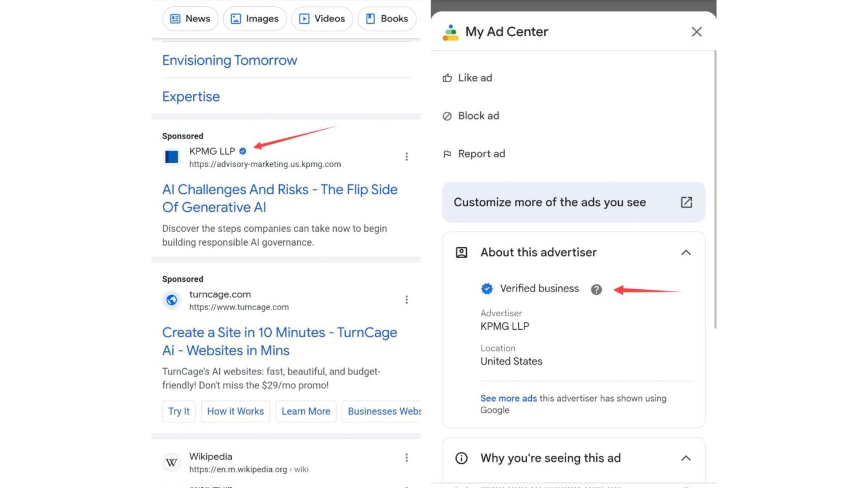
Task: Click the How it Works button
Action: point(236,411)
